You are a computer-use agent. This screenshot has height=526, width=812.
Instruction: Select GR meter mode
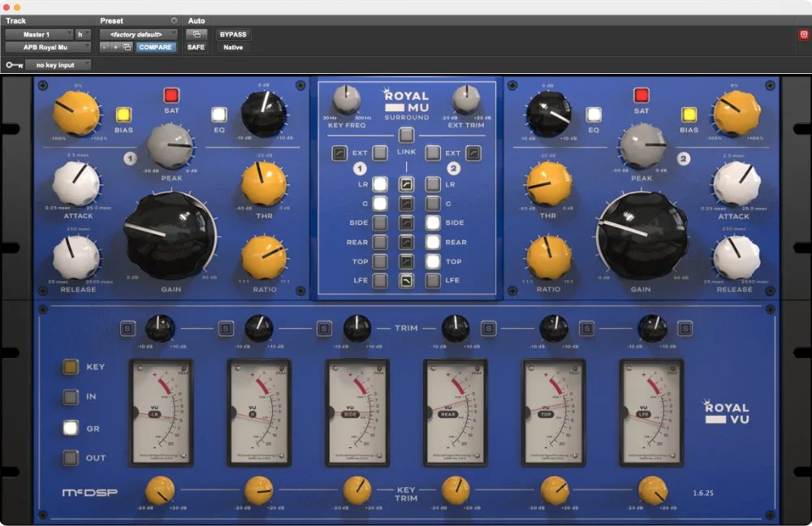(x=71, y=428)
